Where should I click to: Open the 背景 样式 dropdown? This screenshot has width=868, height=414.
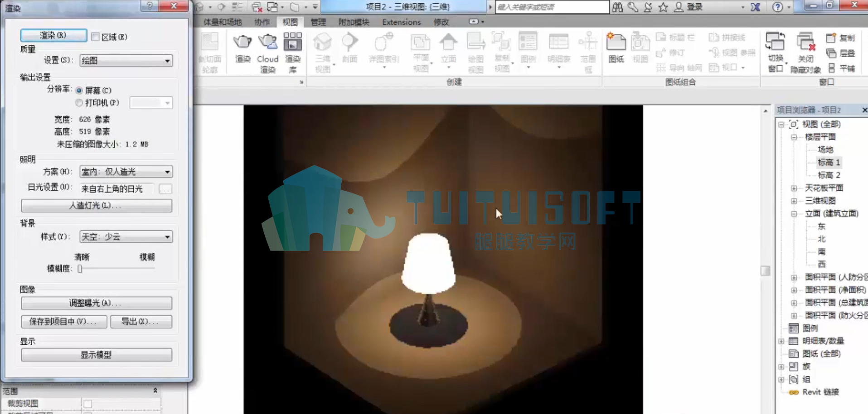pyautogui.click(x=126, y=236)
